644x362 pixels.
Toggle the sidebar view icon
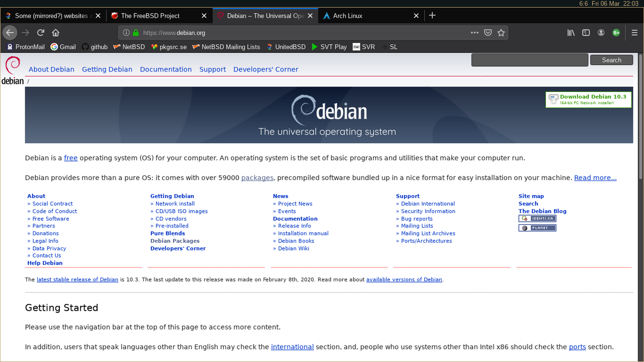586,33
